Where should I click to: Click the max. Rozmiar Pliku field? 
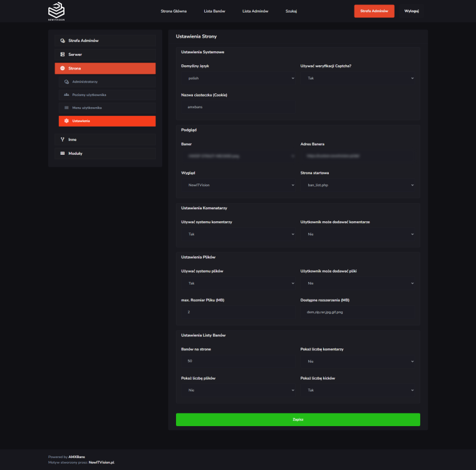[x=238, y=312]
